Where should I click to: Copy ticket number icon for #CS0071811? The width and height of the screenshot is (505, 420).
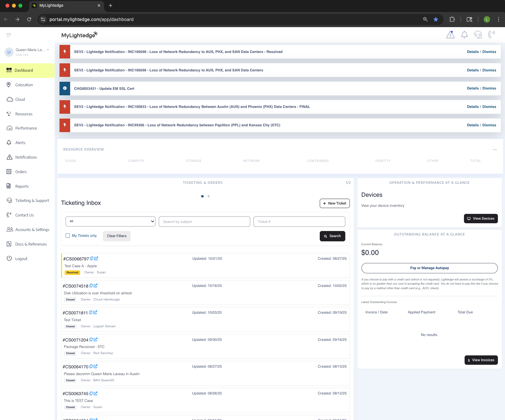pyautogui.click(x=91, y=312)
